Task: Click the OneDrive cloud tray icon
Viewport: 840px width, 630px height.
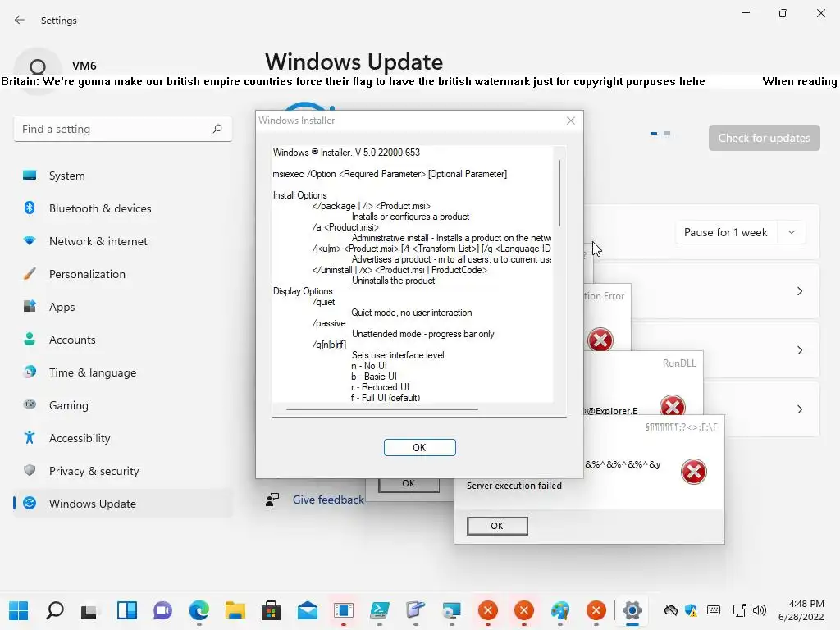Action: (671, 610)
